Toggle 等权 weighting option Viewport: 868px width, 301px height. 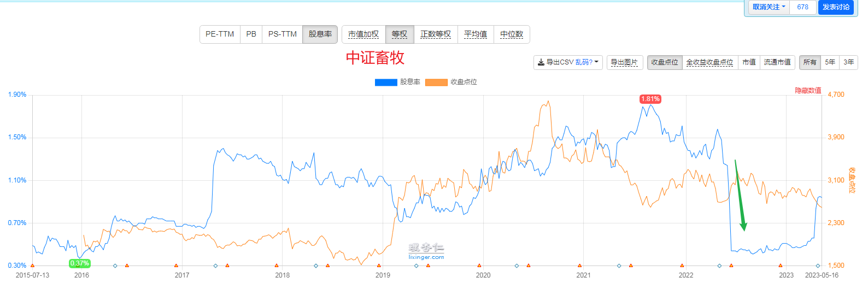400,34
